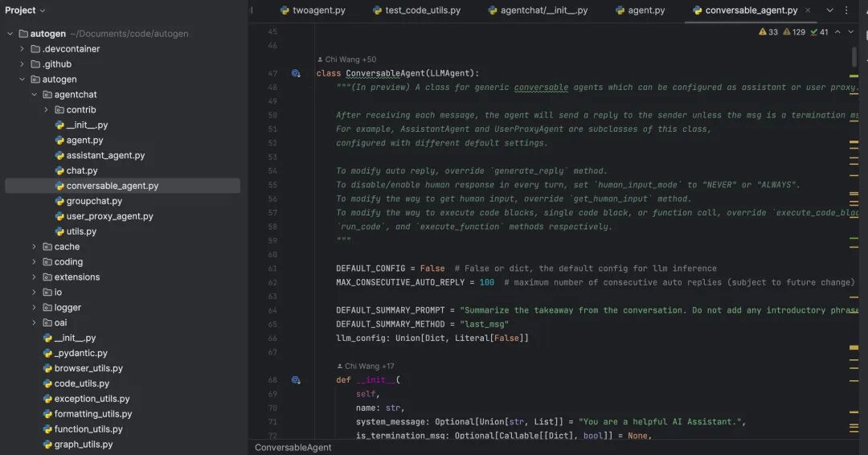Click the gutter icon beside def __init__
Viewport: 868px width, 455px height.
(x=296, y=380)
